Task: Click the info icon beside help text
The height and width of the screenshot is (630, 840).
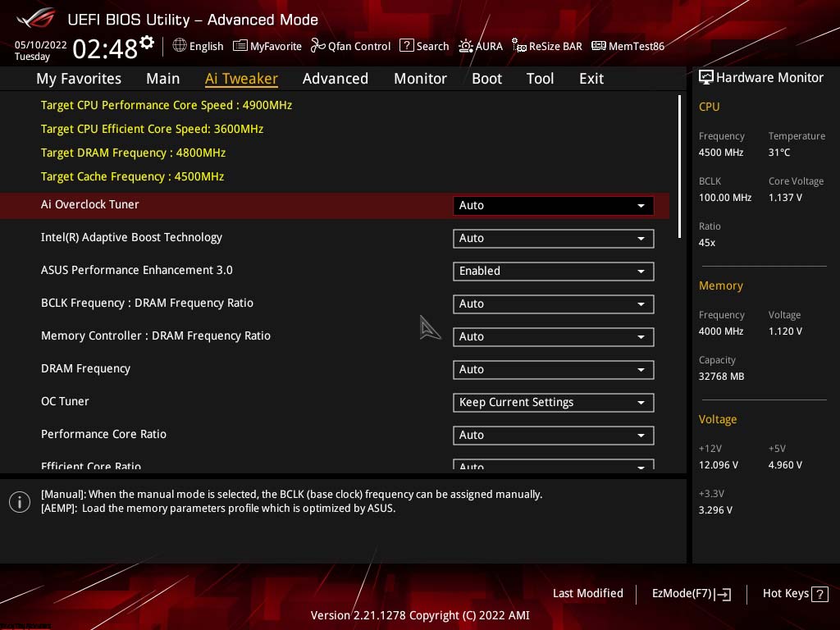Action: 20,502
